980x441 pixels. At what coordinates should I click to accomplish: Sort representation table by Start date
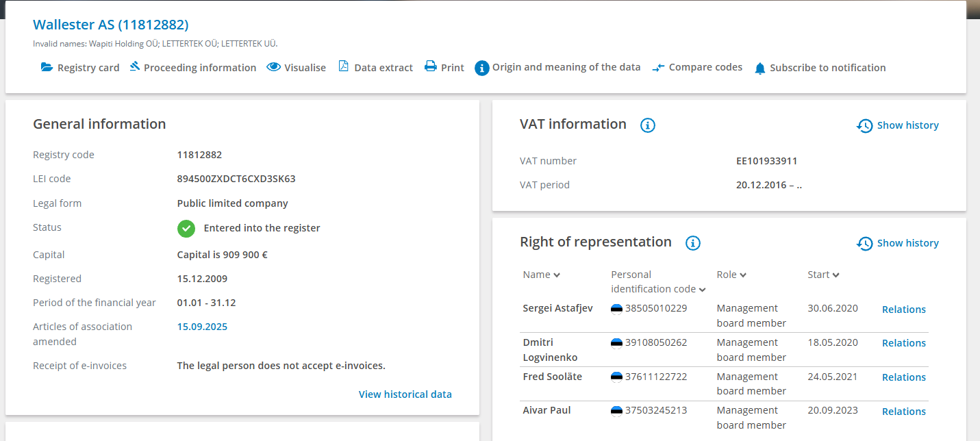(x=823, y=275)
